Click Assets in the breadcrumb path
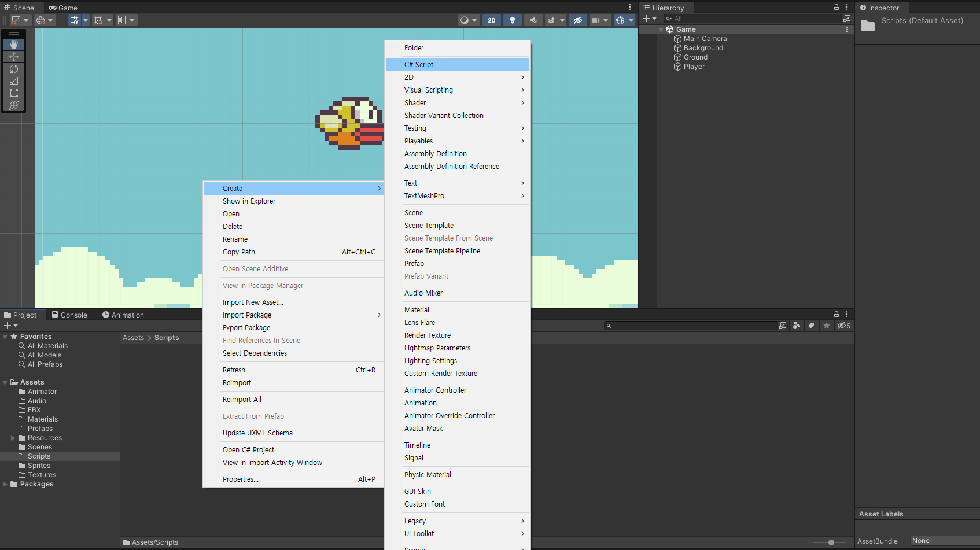980x550 pixels. (133, 338)
